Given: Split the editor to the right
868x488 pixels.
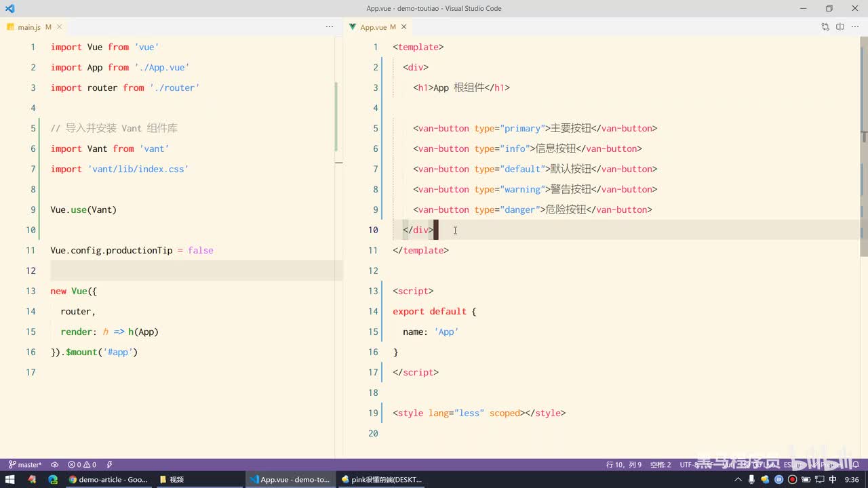Looking at the screenshot, I should coord(840,27).
